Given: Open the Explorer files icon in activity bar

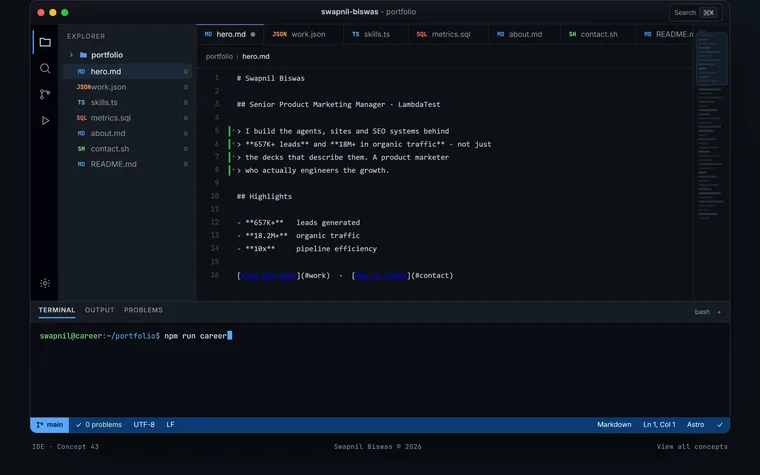Looking at the screenshot, I should click(45, 42).
